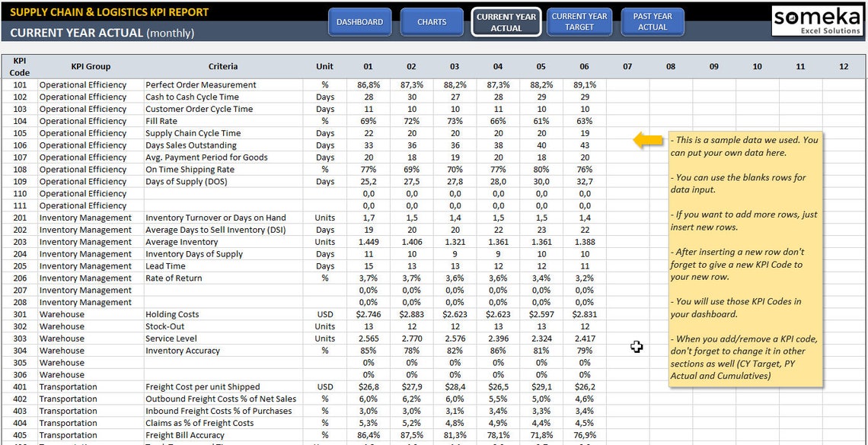Click the KPI Code column header

(19, 66)
